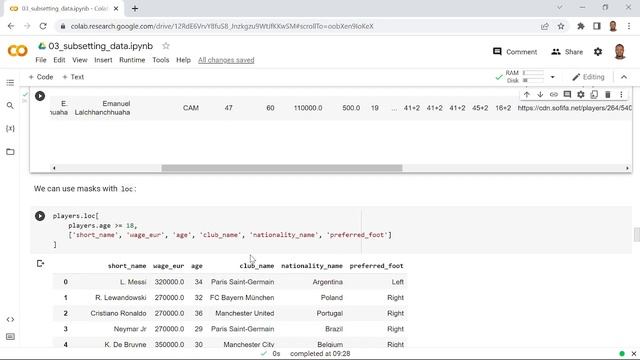Click 'L. Messi' cell in output table
The height and width of the screenshot is (360, 640).
coord(133,282)
